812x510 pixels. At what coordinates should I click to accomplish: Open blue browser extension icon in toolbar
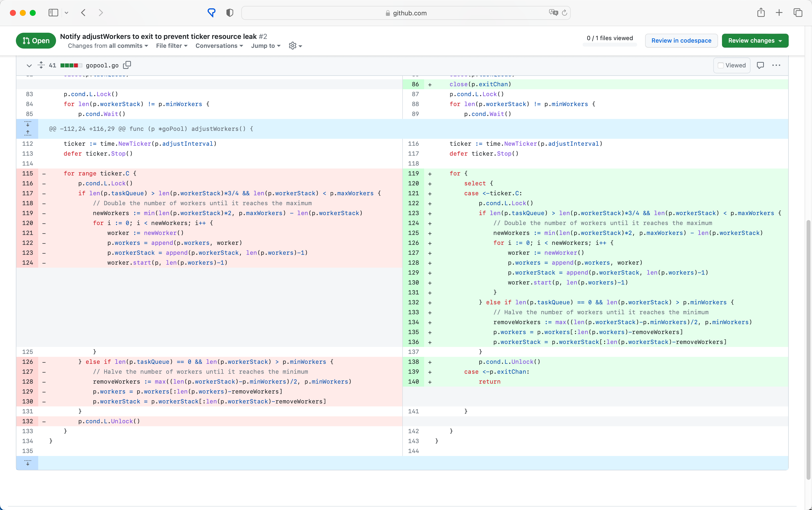coord(211,13)
